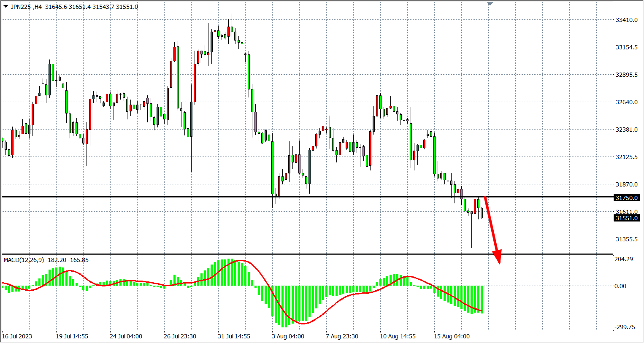Click the 31750.0 black price tag
The image size is (644, 343).
(627, 198)
